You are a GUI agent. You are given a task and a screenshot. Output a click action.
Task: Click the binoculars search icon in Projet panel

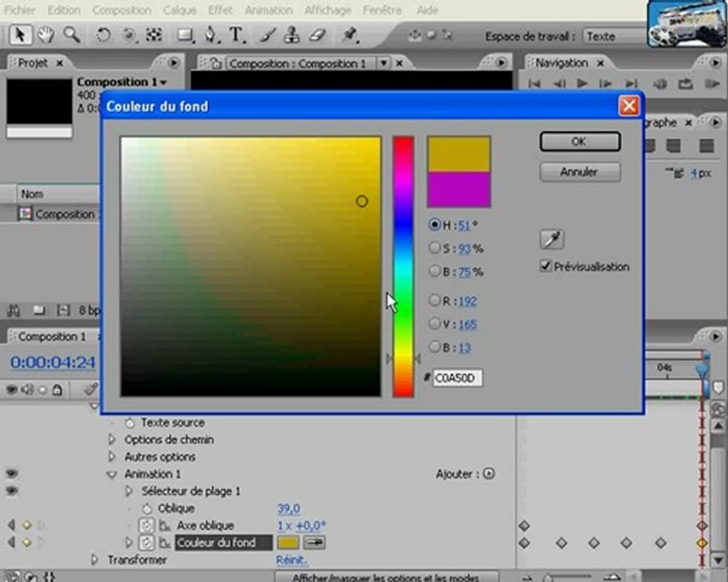14,310
